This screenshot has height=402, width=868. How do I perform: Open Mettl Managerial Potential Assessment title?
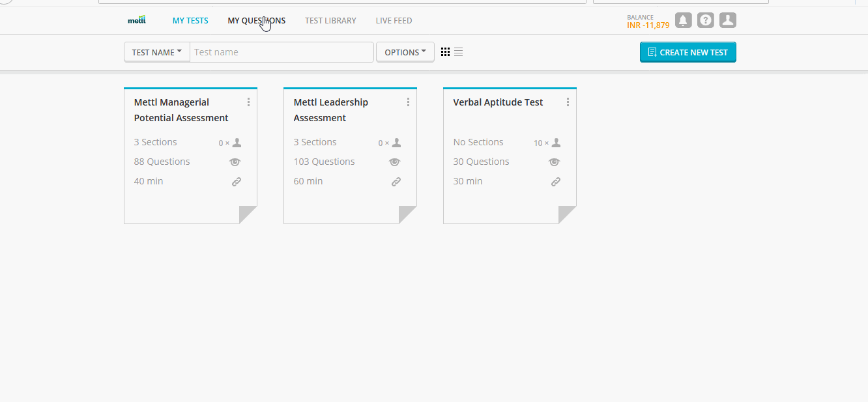(181, 110)
